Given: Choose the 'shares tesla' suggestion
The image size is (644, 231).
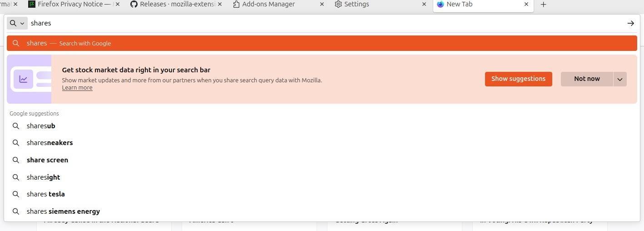Looking at the screenshot, I should point(45,194).
